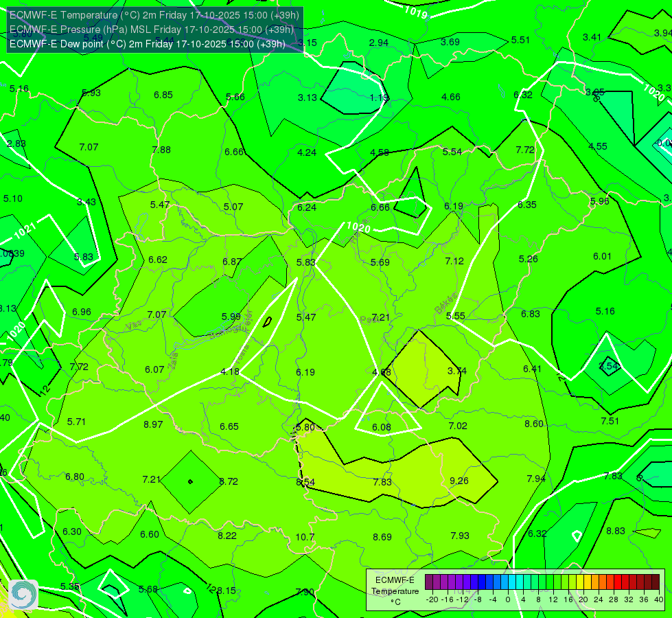Click the 4.55 dew point value

(598, 146)
